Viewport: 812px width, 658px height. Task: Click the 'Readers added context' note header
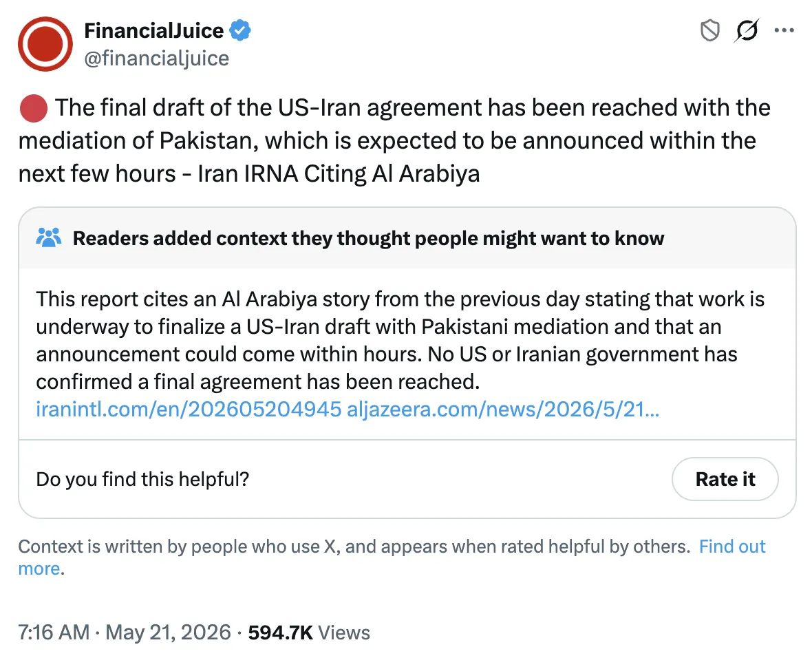[368, 238]
